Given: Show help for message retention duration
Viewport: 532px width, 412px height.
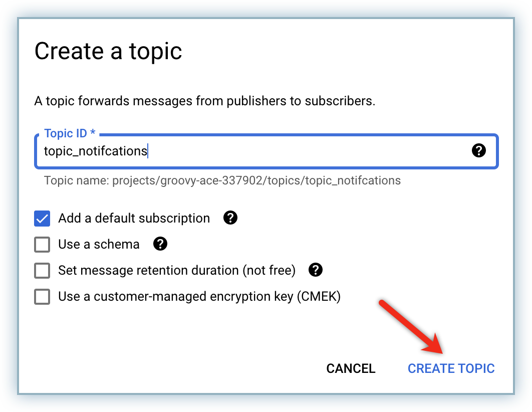Looking at the screenshot, I should (x=315, y=270).
